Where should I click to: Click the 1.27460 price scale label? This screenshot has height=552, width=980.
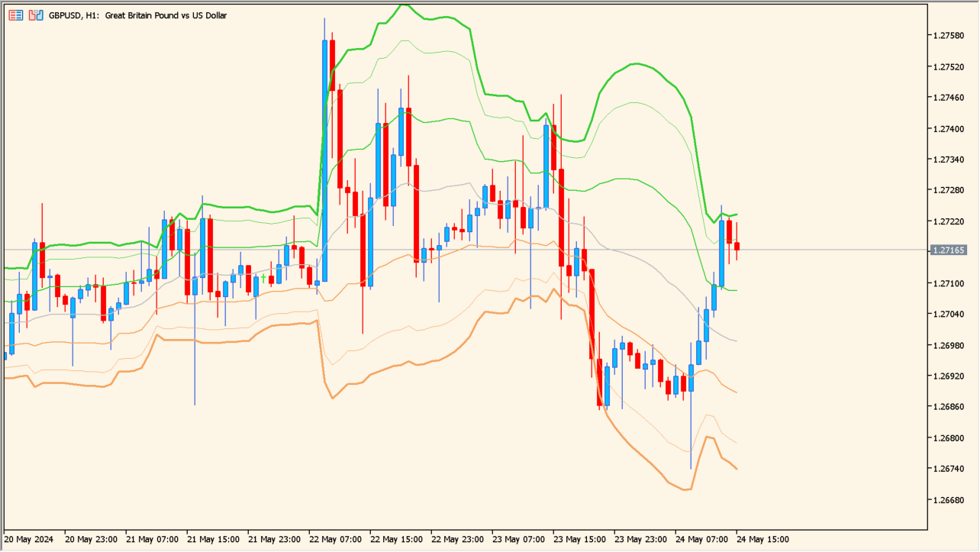pos(949,97)
